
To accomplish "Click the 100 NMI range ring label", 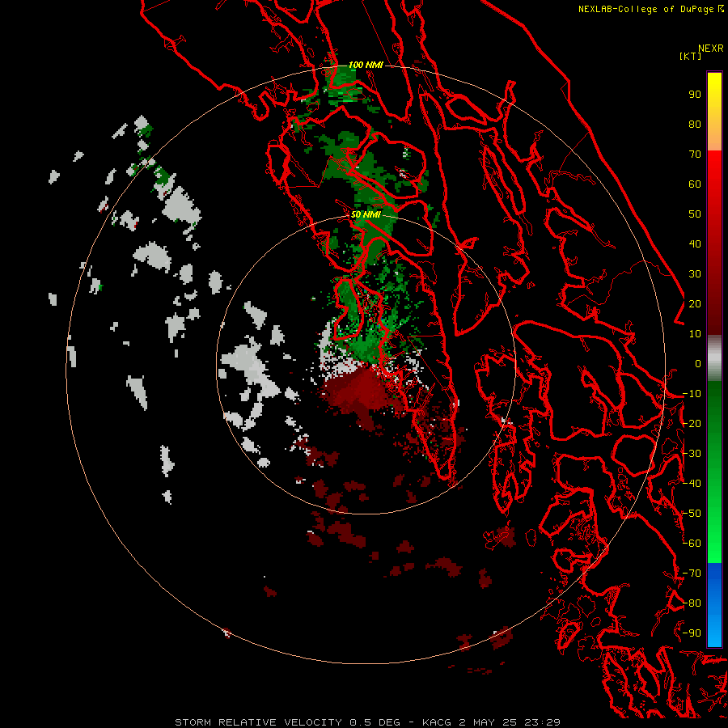I will [x=366, y=65].
